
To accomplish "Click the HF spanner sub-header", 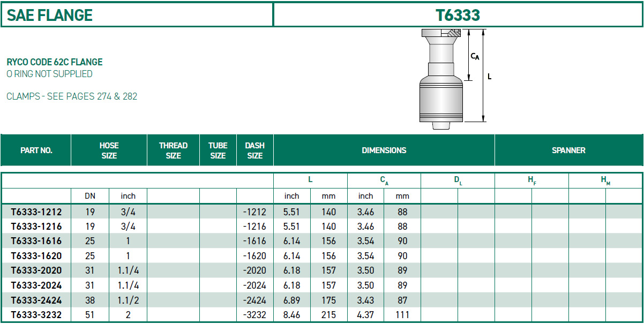I will point(531,181).
